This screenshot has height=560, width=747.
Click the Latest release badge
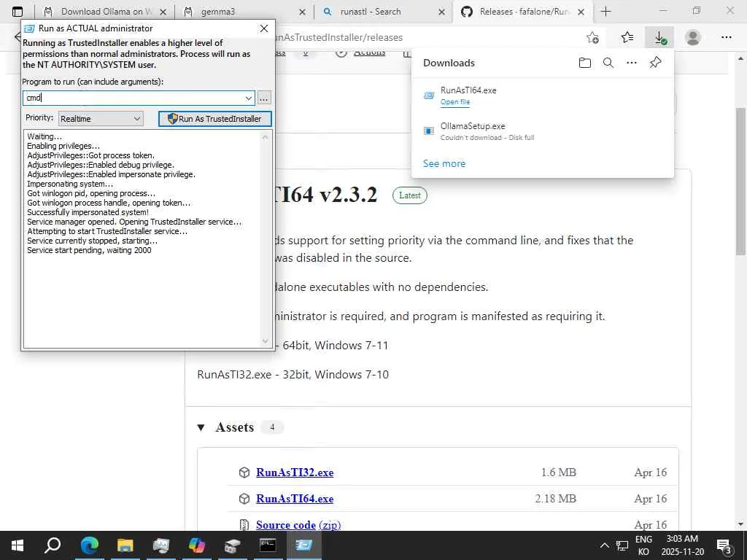click(410, 195)
